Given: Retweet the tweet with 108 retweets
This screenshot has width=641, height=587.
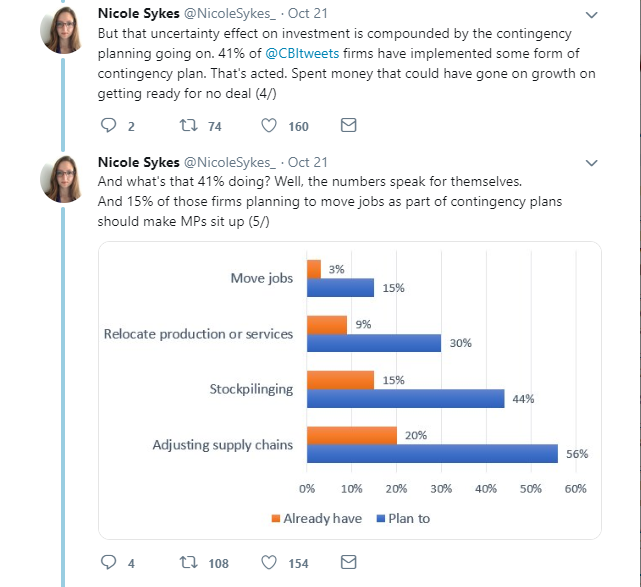Looking at the screenshot, I should click(x=189, y=562).
